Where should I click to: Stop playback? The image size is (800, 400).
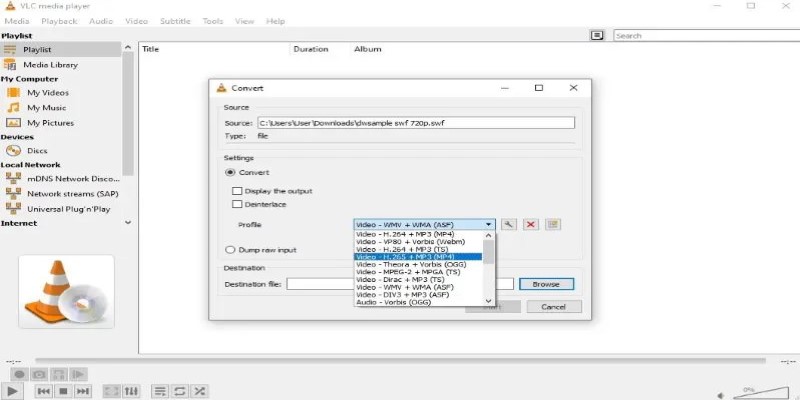pyautogui.click(x=63, y=391)
